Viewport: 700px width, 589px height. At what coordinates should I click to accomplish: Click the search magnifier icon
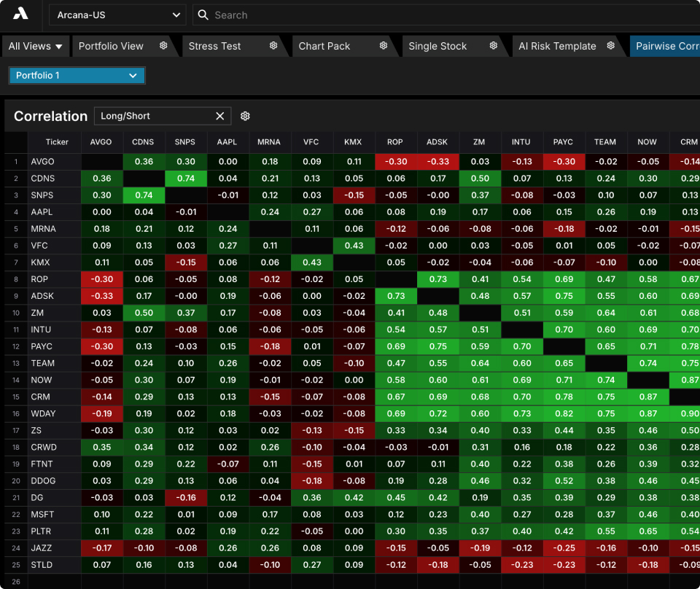point(203,15)
